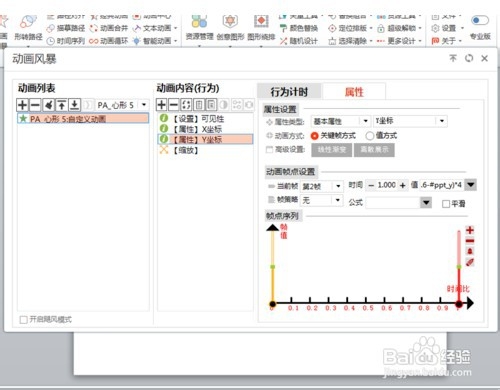Screen dimensions: 500x390
Task: Click 颜色替换 in the ribbon
Action: [299, 28]
